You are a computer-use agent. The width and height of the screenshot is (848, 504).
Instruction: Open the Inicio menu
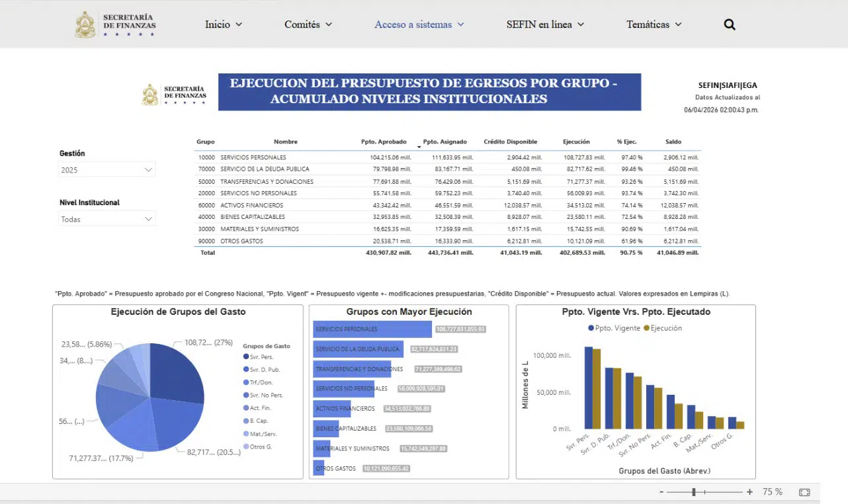coord(224,24)
